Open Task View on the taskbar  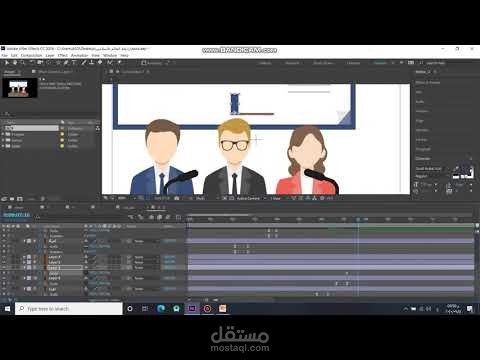145,309
